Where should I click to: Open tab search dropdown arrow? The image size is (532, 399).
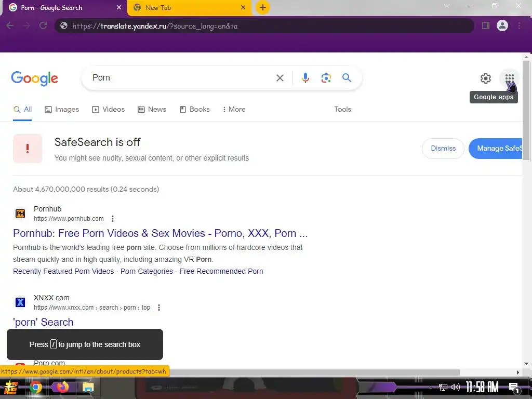(x=447, y=6)
